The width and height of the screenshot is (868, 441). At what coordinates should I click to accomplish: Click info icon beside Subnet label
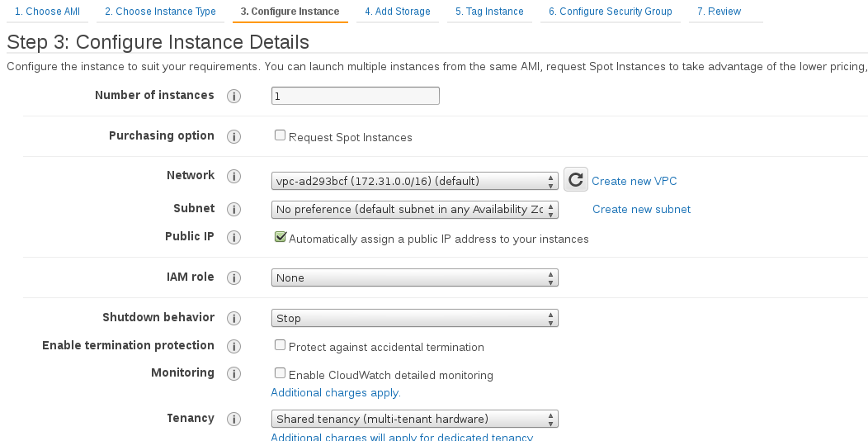pos(234,210)
